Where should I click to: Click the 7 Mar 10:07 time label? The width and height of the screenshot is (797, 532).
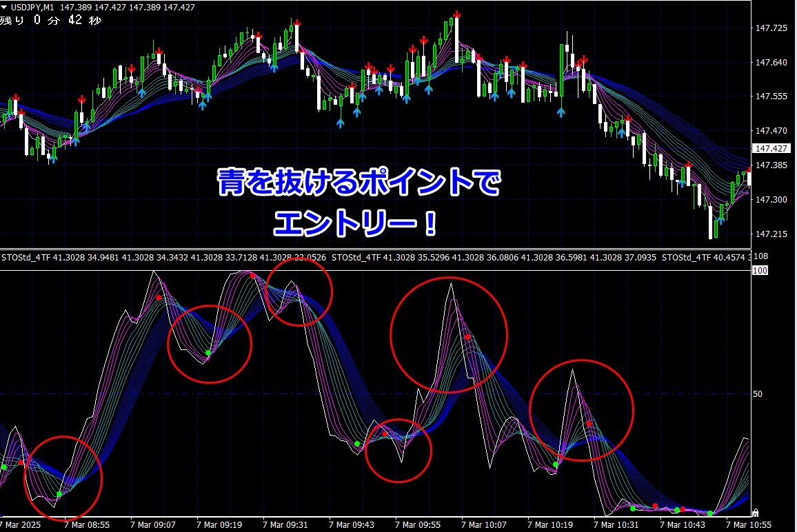point(484,524)
